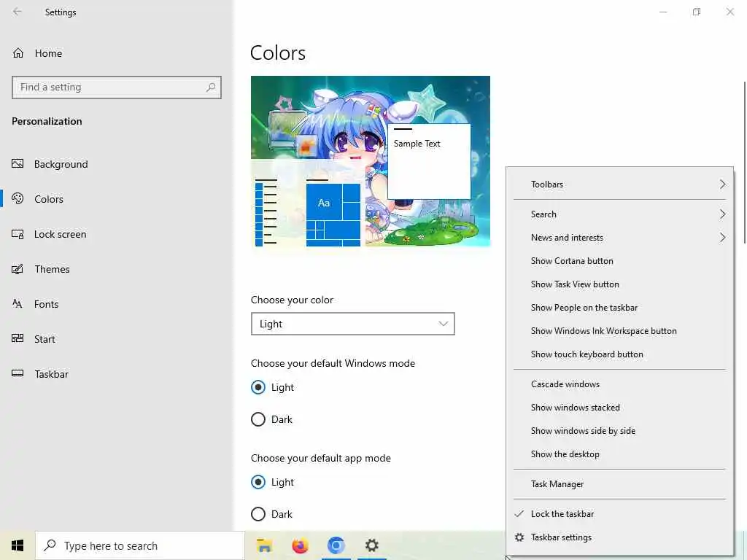Image resolution: width=747 pixels, height=560 pixels.
Task: Open the Chromium browser taskbar icon
Action: (x=336, y=545)
